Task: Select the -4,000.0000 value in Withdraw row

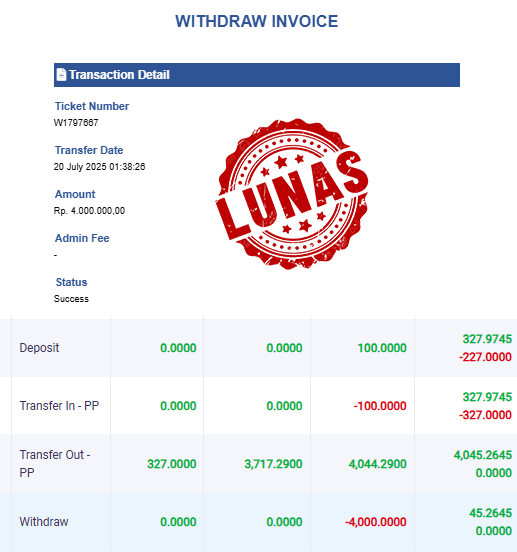Action: tap(376, 522)
